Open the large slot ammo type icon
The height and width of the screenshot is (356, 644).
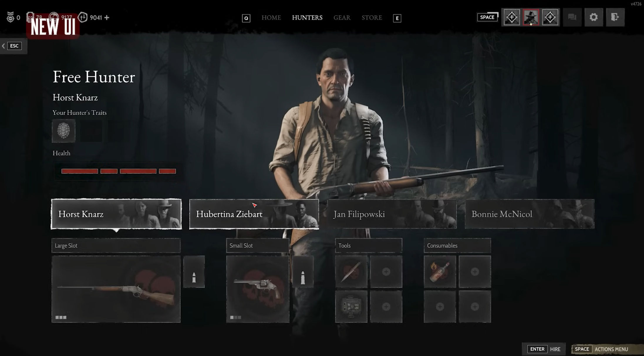(194, 272)
